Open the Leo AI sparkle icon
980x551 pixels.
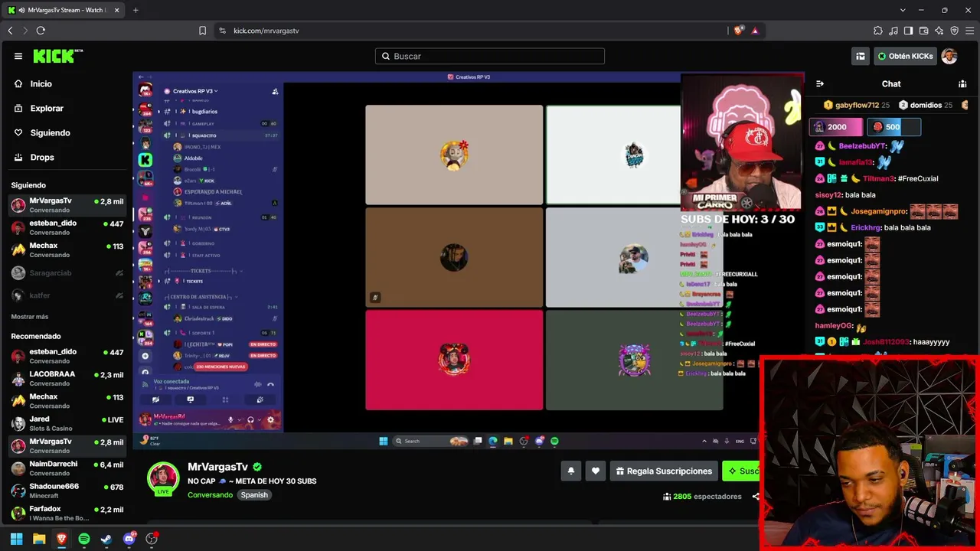tap(939, 31)
